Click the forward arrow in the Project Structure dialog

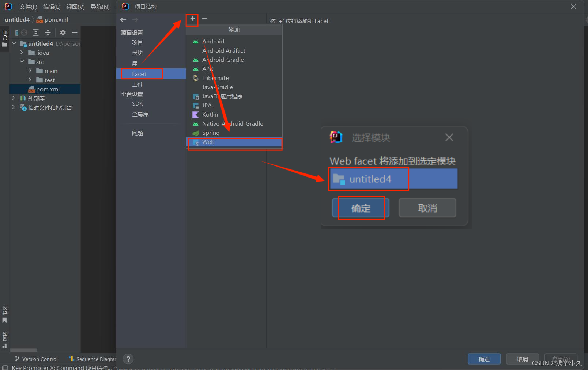[135, 20]
